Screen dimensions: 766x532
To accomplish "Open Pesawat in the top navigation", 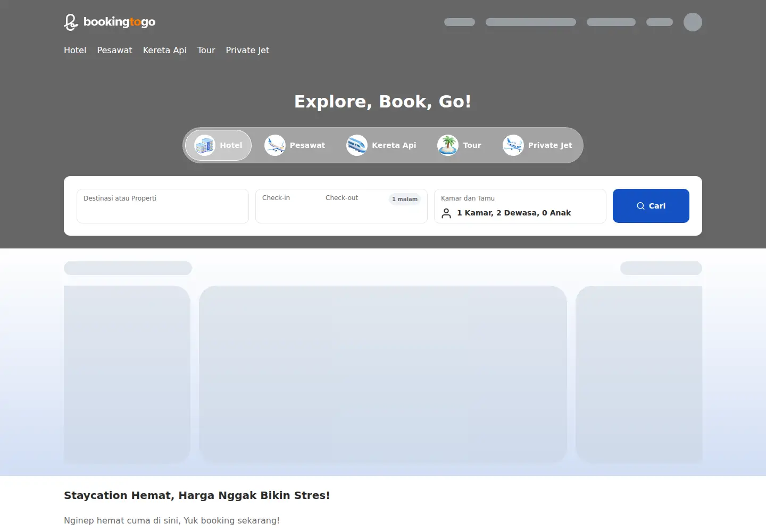I will [114, 50].
